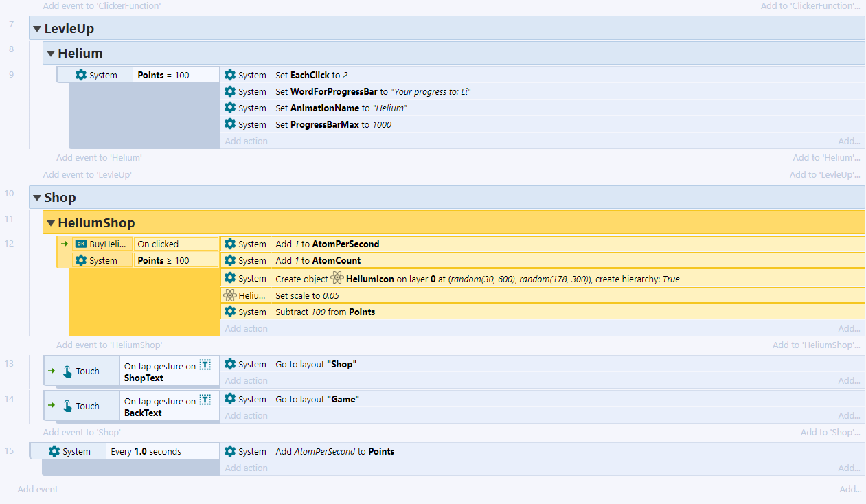Click the Heliu... atom icon in Set scale row
The height and width of the screenshot is (504, 866).
point(230,295)
